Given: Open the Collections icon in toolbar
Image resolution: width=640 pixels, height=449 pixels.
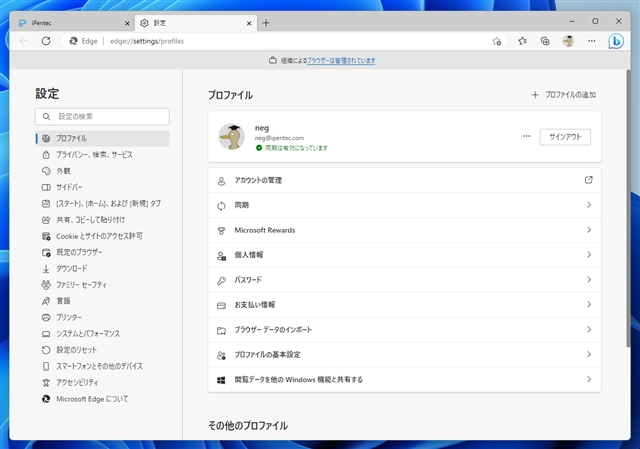Looking at the screenshot, I should coord(545,41).
